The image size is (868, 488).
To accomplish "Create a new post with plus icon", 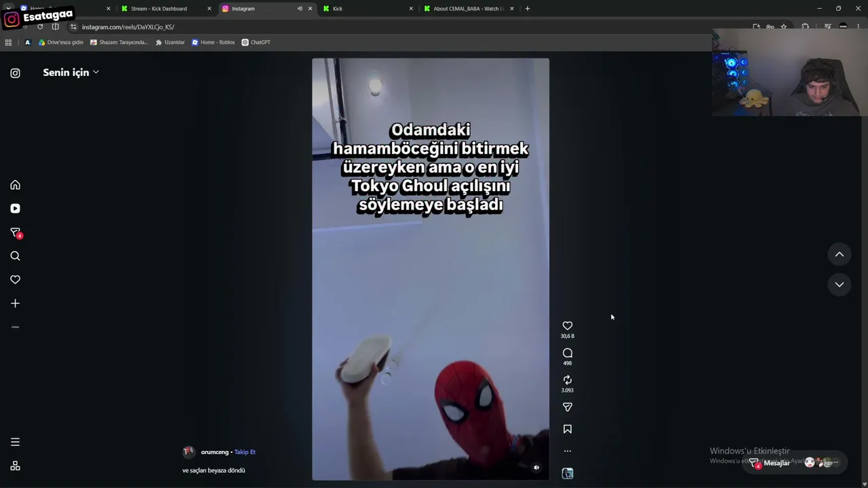I will point(15,304).
